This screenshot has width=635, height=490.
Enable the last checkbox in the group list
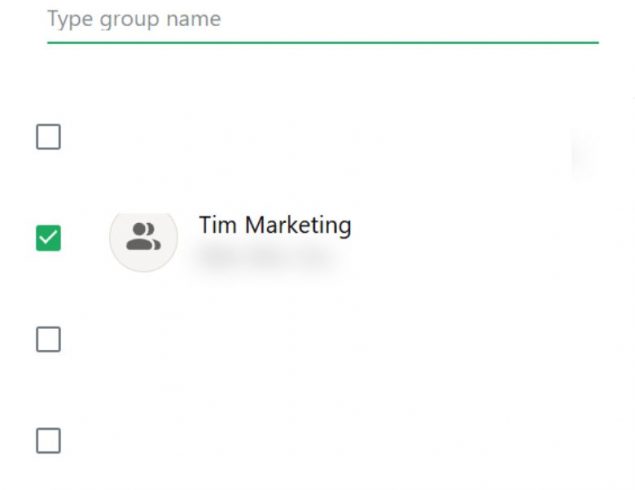point(48,441)
